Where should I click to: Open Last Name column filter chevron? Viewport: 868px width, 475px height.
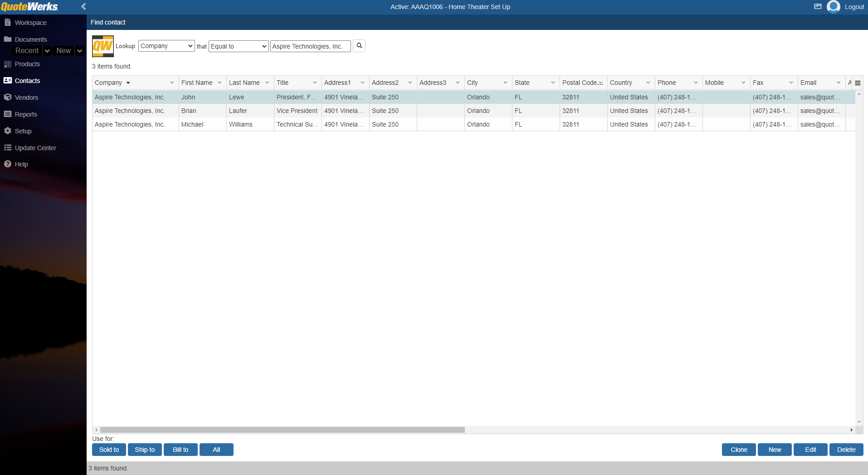(x=267, y=83)
